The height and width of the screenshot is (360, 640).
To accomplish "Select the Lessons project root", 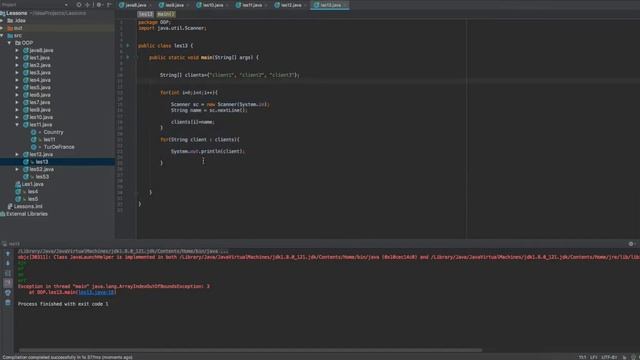I will [16, 13].
